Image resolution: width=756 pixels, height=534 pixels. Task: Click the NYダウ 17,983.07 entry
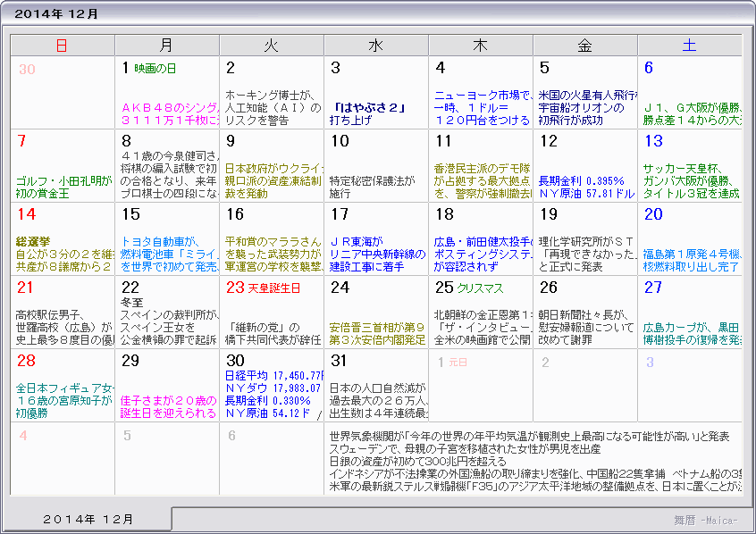273,388
